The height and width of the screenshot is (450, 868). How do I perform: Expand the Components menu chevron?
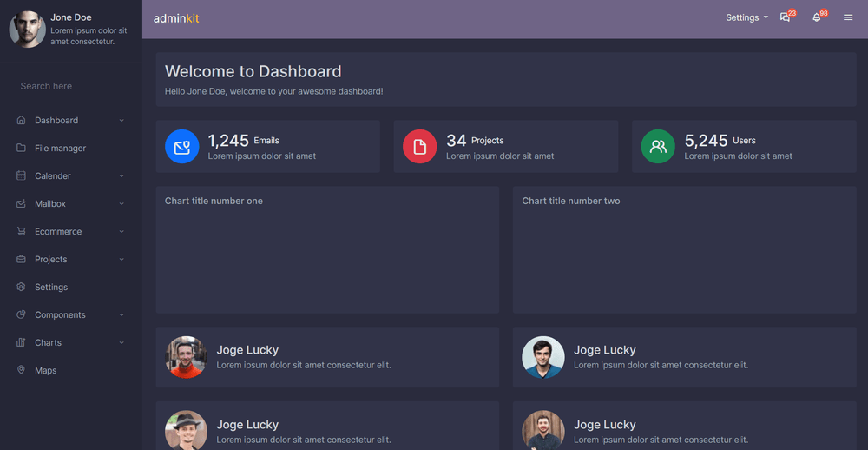click(122, 314)
